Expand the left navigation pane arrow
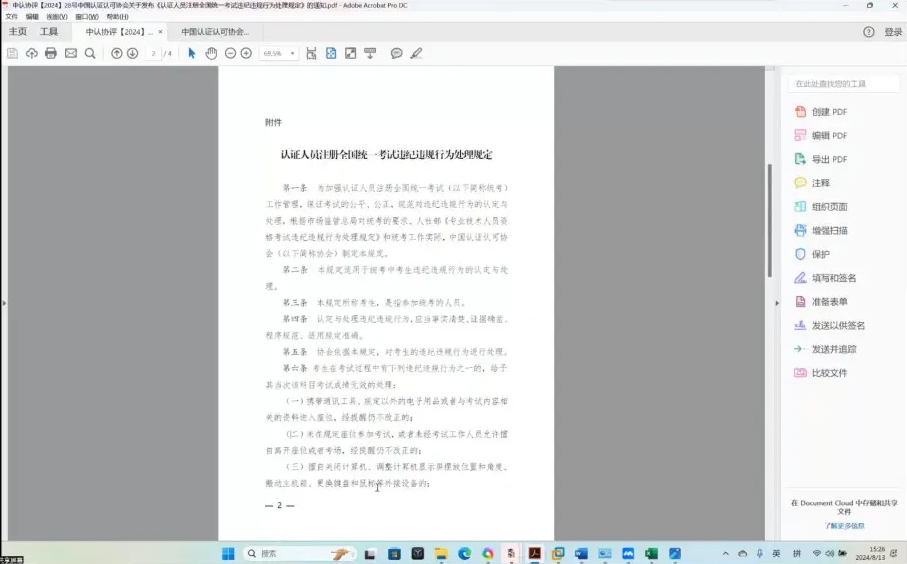 point(3,303)
